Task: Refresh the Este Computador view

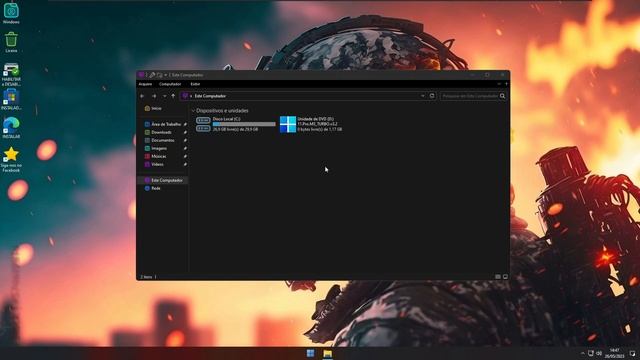Action: click(x=432, y=96)
